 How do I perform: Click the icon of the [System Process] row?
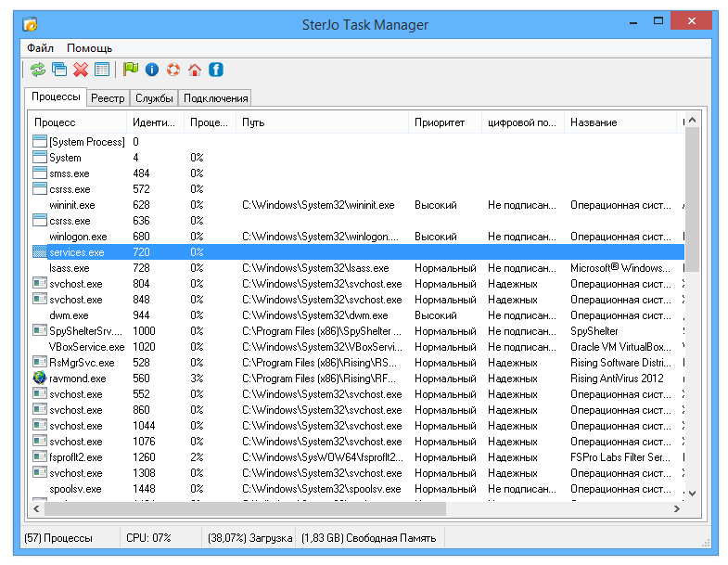click(40, 141)
